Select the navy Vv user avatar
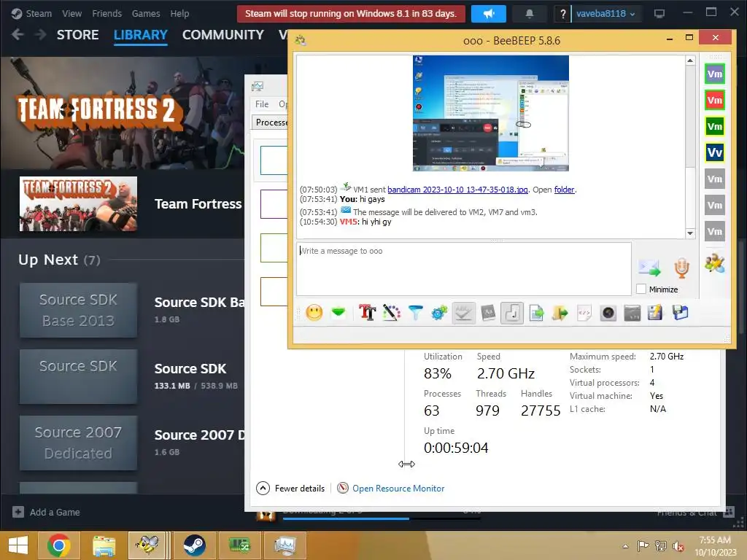Image resolution: width=747 pixels, height=560 pixels. point(715,152)
